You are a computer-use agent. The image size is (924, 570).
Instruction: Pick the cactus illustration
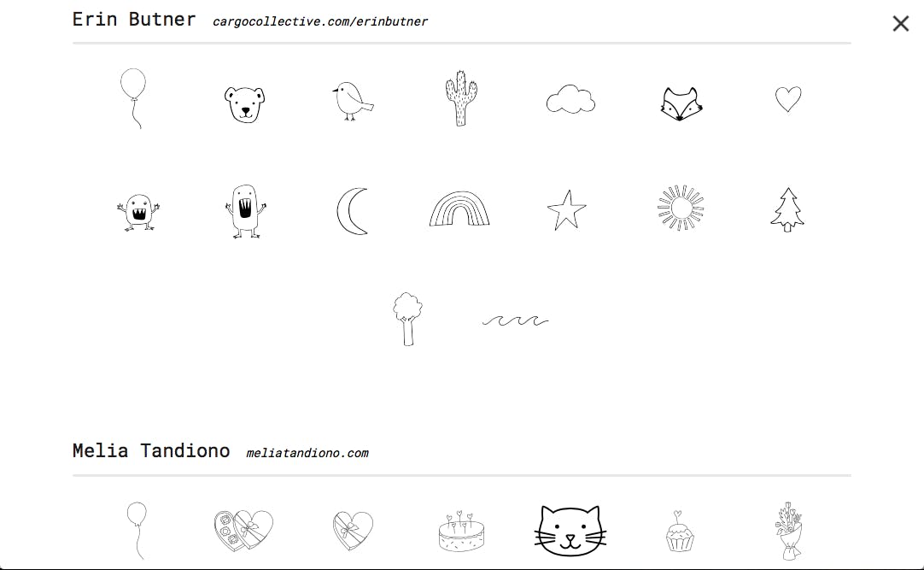461,98
